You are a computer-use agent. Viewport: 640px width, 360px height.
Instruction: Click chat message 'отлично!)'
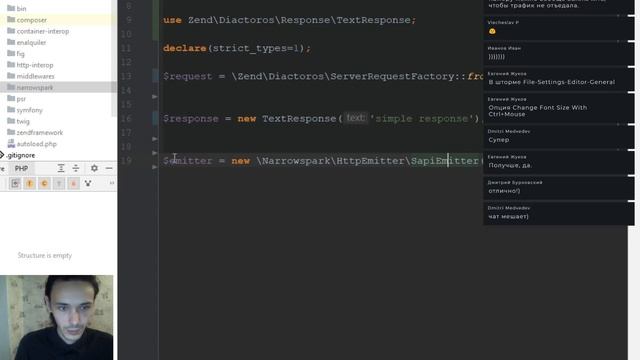(504, 191)
